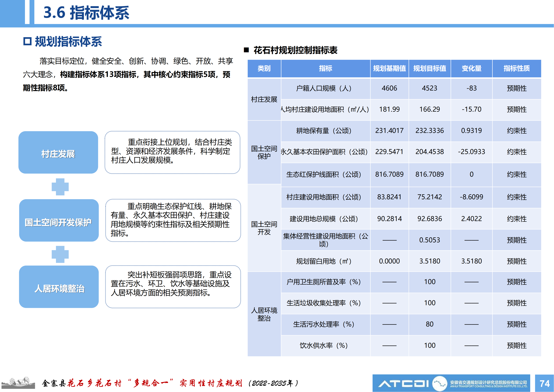Click the 规划留白用地（㎡） indicator cell
This screenshot has width=554, height=392.
click(x=326, y=261)
